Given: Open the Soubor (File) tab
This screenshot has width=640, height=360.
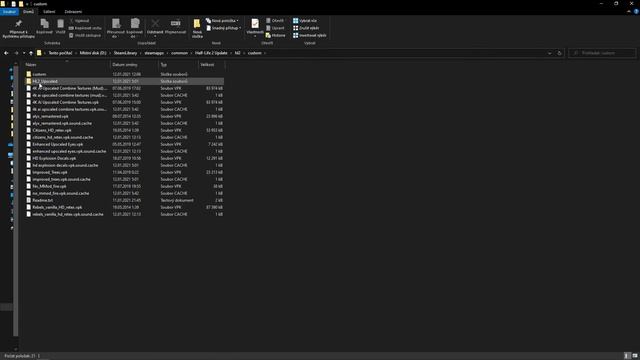Looking at the screenshot, I should pos(9,11).
